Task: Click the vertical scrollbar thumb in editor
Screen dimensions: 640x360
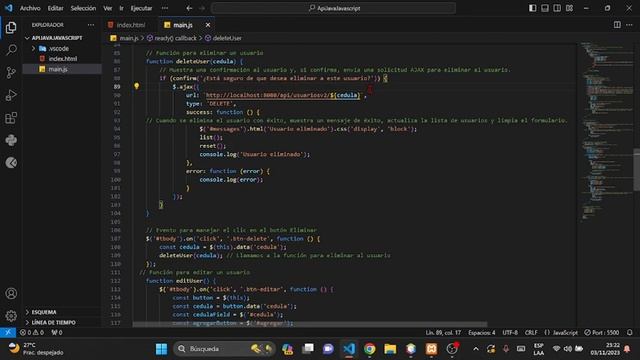Action: coord(636,169)
